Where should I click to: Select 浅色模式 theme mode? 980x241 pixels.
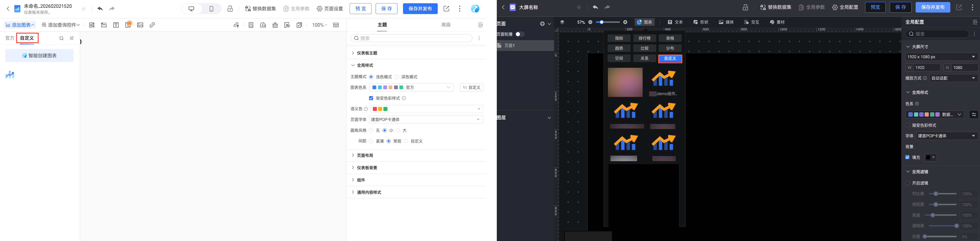371,77
